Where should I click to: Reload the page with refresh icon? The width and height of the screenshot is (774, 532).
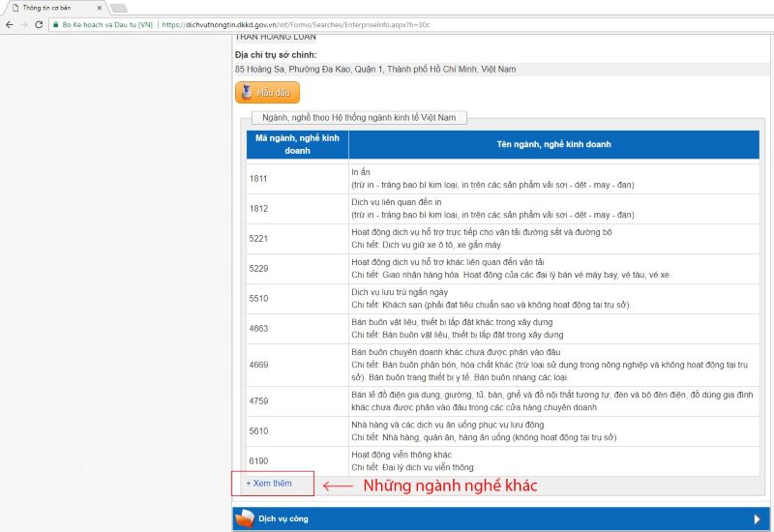point(39,25)
